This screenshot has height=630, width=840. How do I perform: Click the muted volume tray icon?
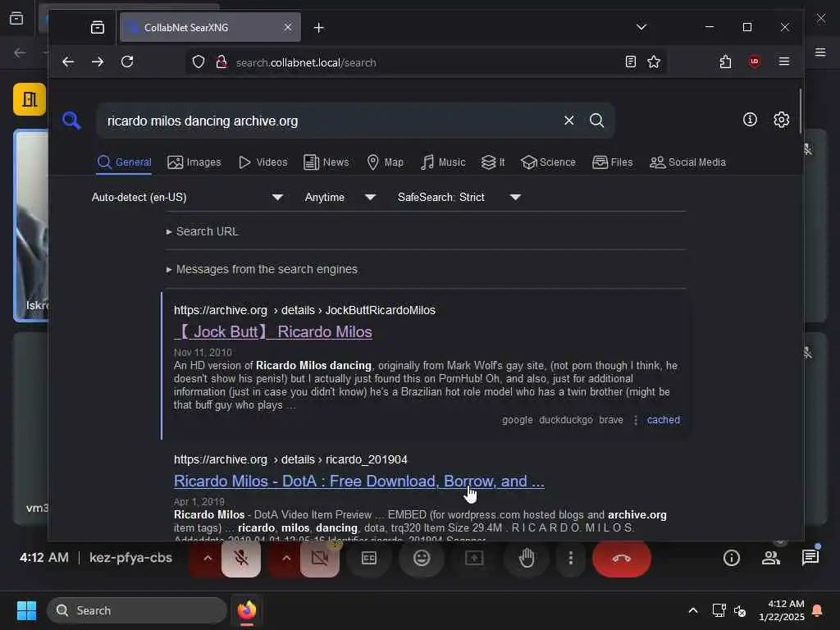pyautogui.click(x=740, y=610)
